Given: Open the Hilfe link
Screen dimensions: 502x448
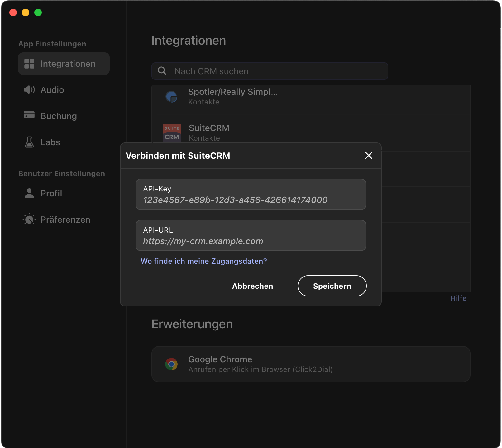Looking at the screenshot, I should (x=458, y=298).
